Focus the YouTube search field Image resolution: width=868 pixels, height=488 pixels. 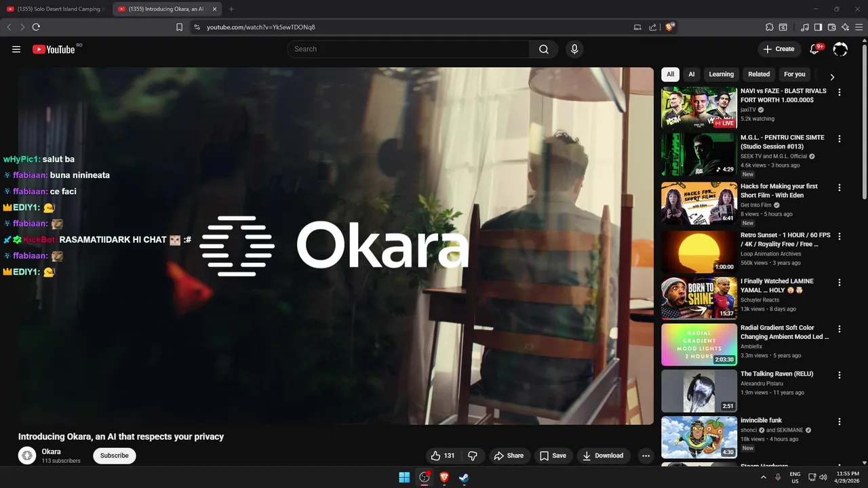pyautogui.click(x=408, y=49)
